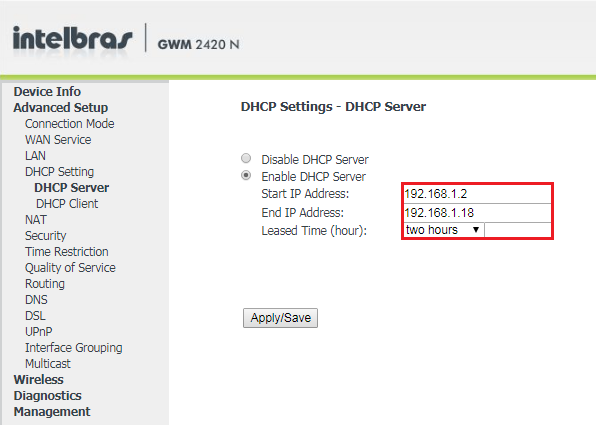The image size is (596, 425).
Task: Open the Leased Time dropdown
Action: [444, 230]
